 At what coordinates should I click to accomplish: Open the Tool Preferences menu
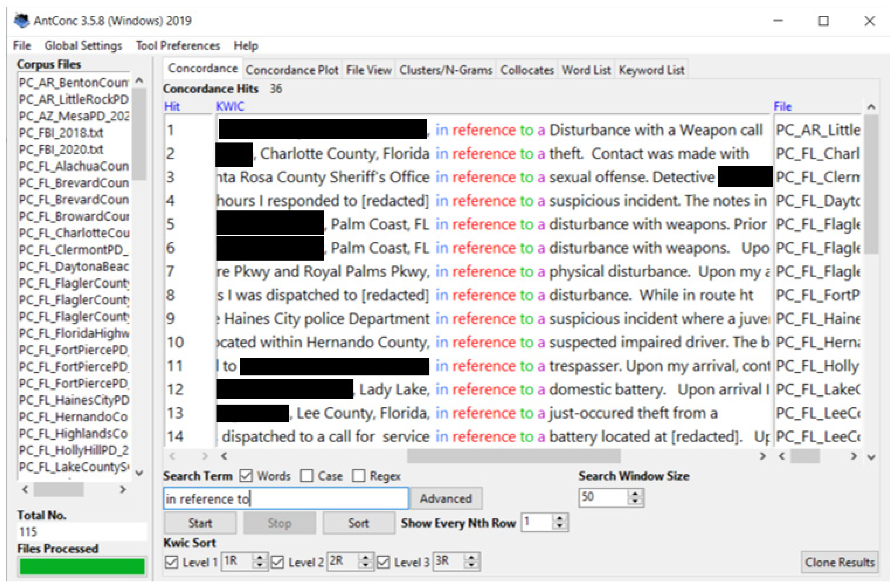click(x=178, y=46)
